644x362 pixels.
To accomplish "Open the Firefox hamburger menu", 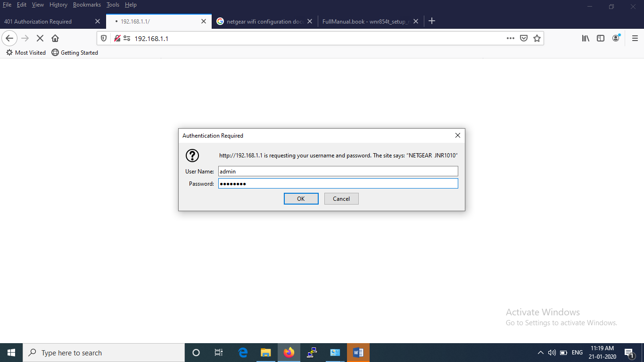I will 635,38.
